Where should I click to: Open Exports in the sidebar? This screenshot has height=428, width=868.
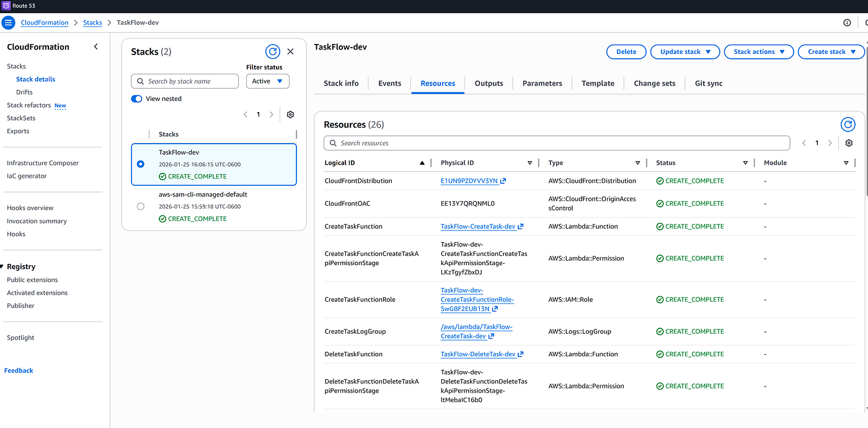[x=18, y=131]
